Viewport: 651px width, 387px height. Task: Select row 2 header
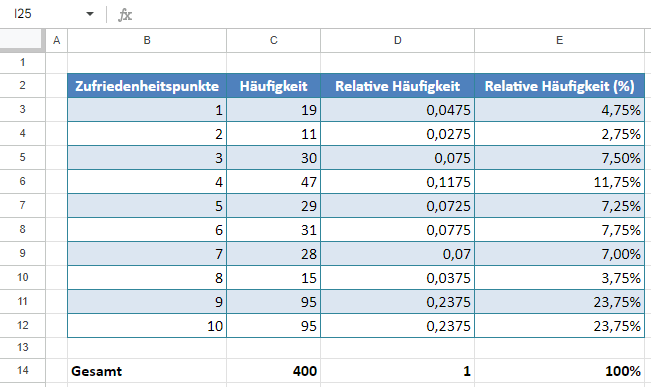point(22,86)
